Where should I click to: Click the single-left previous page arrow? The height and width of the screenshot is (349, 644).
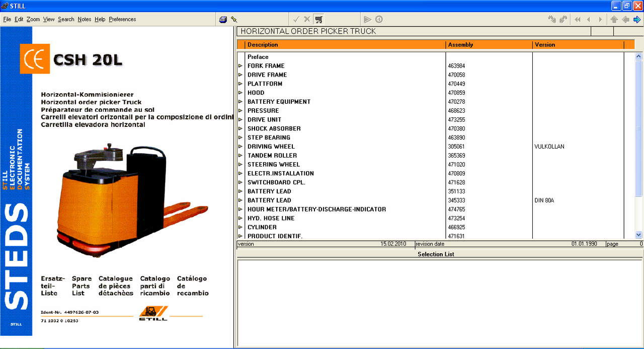point(589,20)
